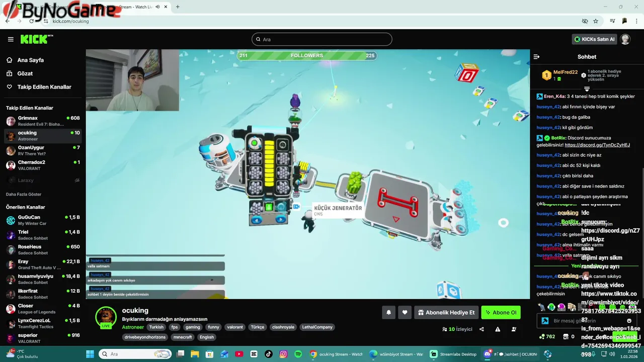Click the share stream icon

(x=481, y=329)
